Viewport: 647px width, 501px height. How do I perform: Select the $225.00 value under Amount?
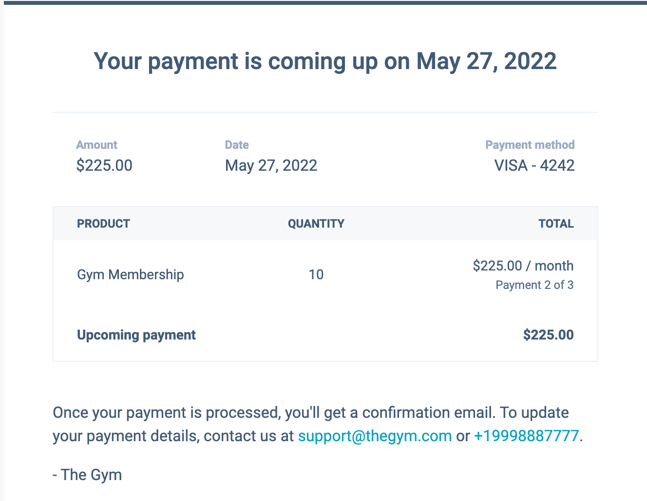pyautogui.click(x=104, y=166)
